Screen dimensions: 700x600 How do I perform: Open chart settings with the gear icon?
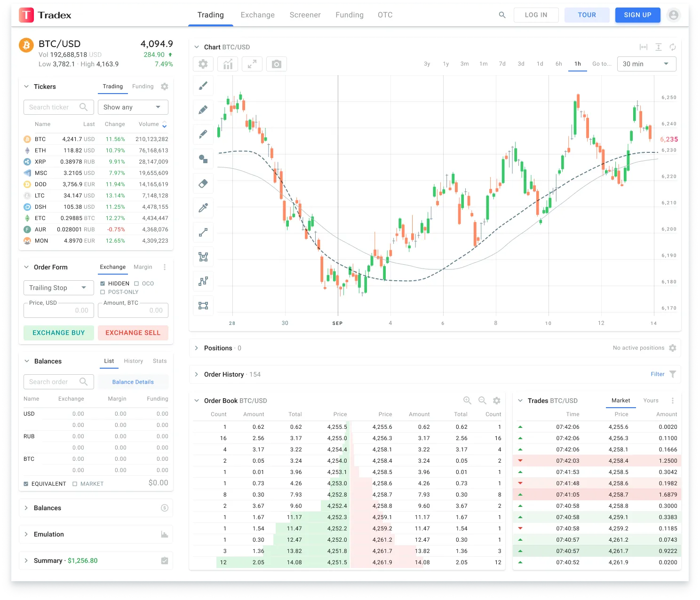203,64
